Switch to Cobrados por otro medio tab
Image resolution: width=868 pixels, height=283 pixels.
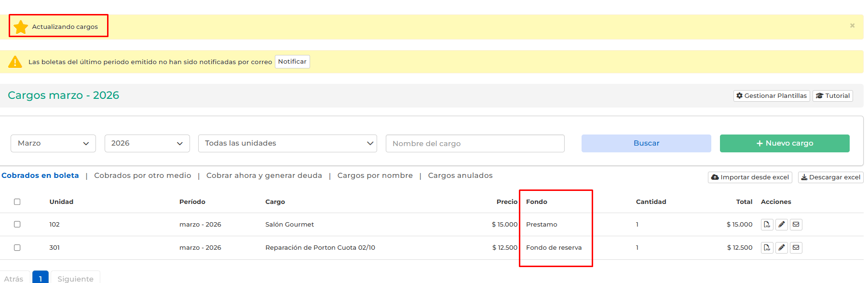click(x=142, y=176)
